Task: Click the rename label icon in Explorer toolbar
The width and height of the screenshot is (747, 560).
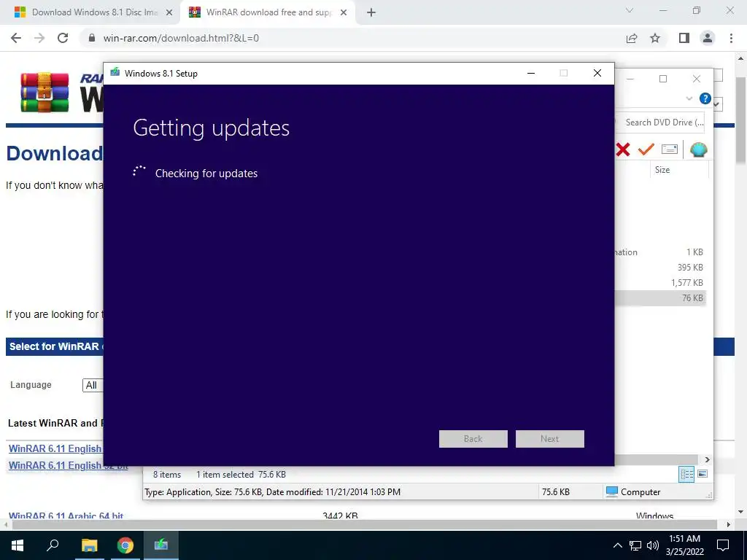Action: click(x=670, y=149)
